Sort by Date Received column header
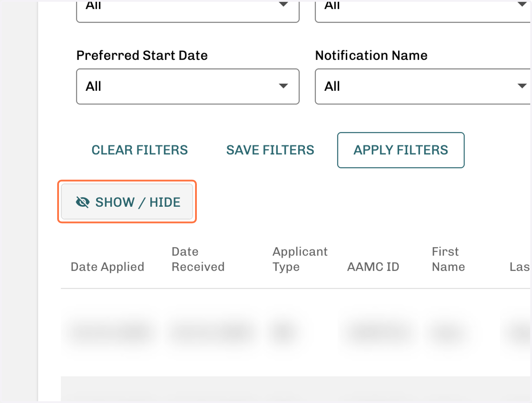The height and width of the screenshot is (403, 532). coord(198,259)
